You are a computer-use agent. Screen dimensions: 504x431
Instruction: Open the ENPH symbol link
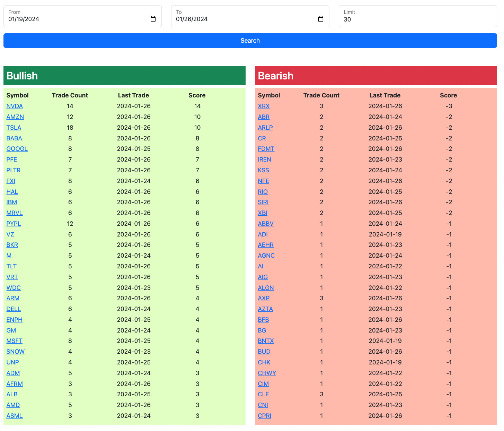[15, 320]
